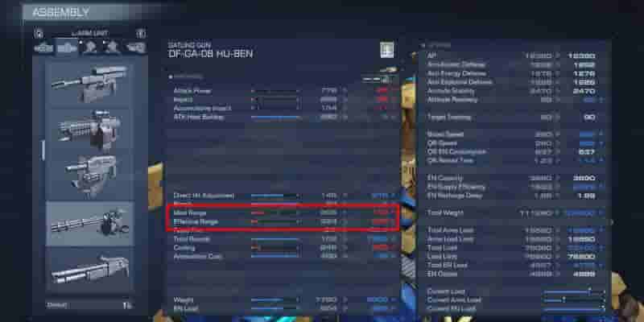This screenshot has height=322, width=644.
Task: Choose the first rifle thumbnail in parts list
Action: [89, 84]
